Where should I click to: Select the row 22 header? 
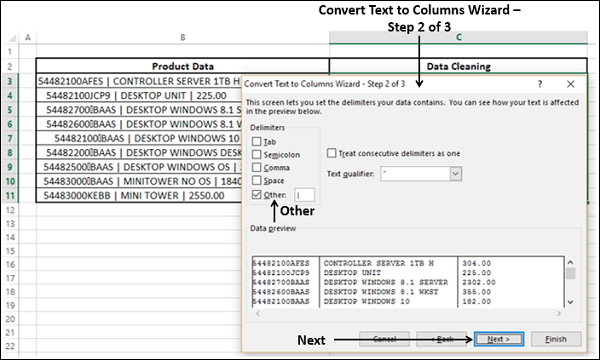10,346
